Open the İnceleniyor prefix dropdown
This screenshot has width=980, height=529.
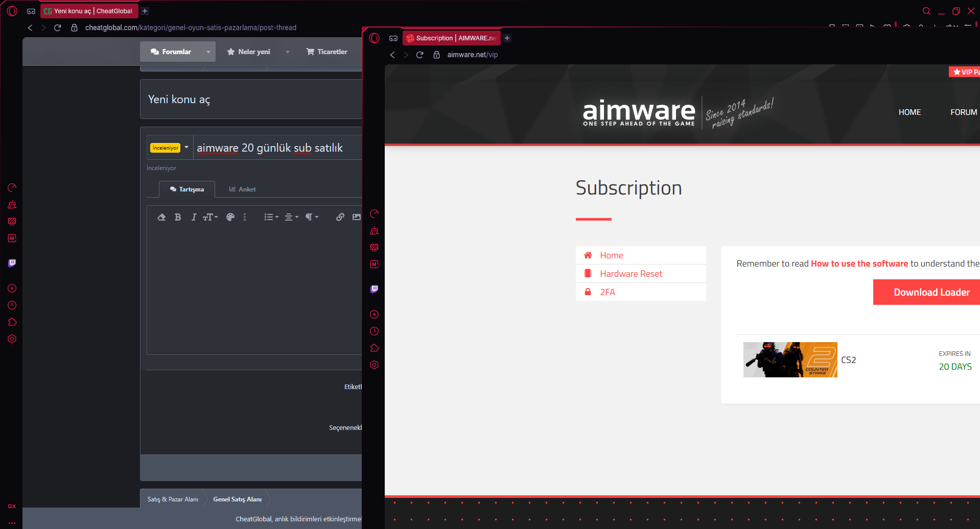pyautogui.click(x=169, y=148)
